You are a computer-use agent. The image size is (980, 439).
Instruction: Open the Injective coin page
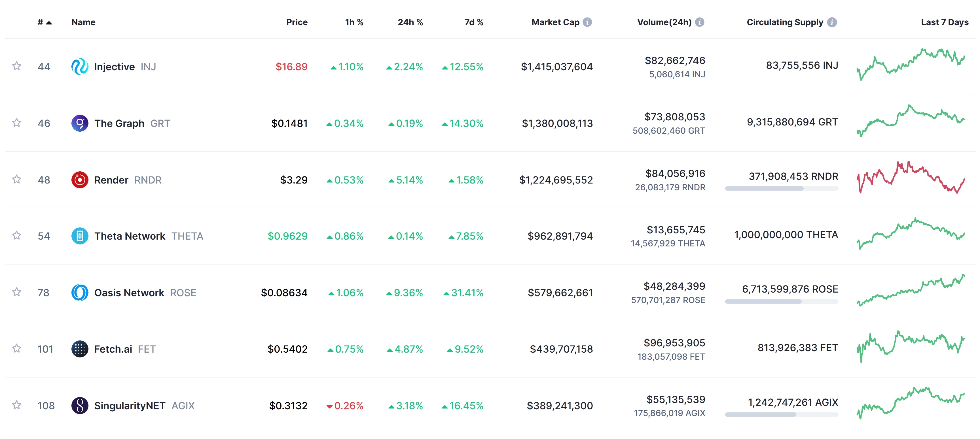click(x=114, y=67)
